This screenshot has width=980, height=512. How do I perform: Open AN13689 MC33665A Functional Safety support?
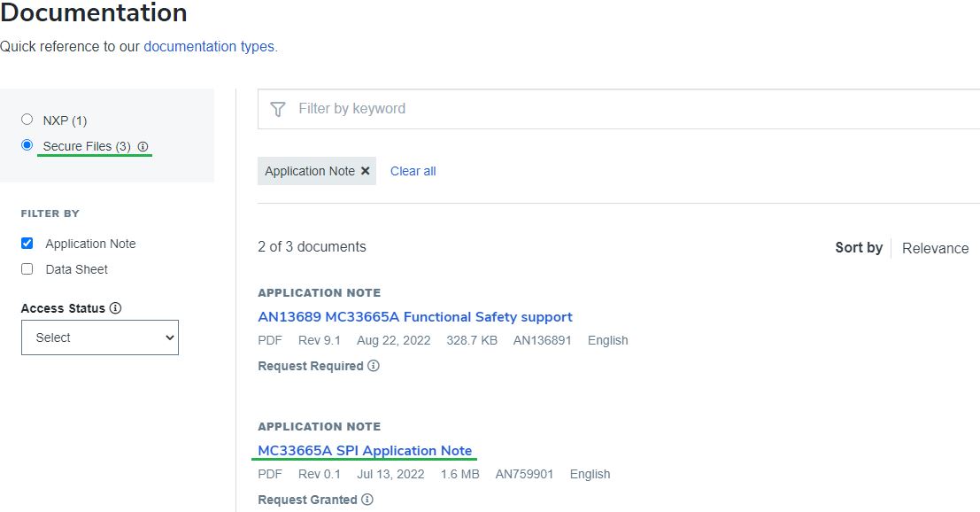click(415, 317)
